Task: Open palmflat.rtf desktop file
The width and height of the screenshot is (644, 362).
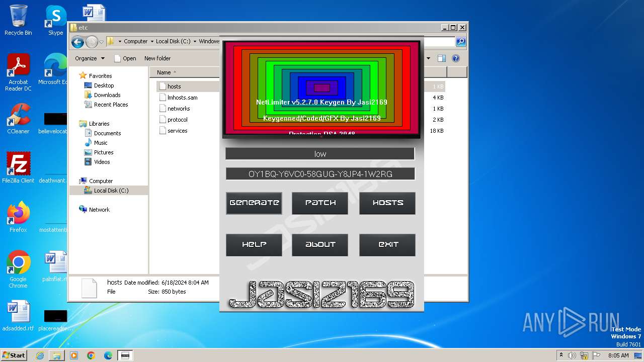Action: (x=55, y=266)
